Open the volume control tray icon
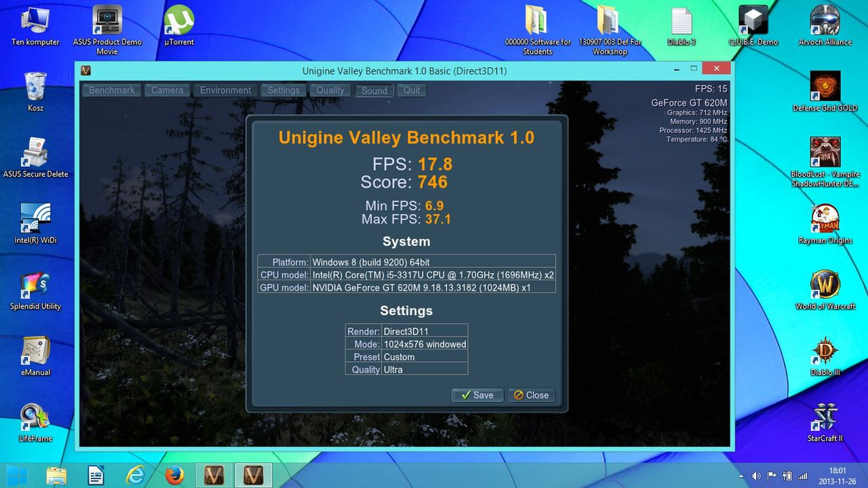 [x=756, y=476]
